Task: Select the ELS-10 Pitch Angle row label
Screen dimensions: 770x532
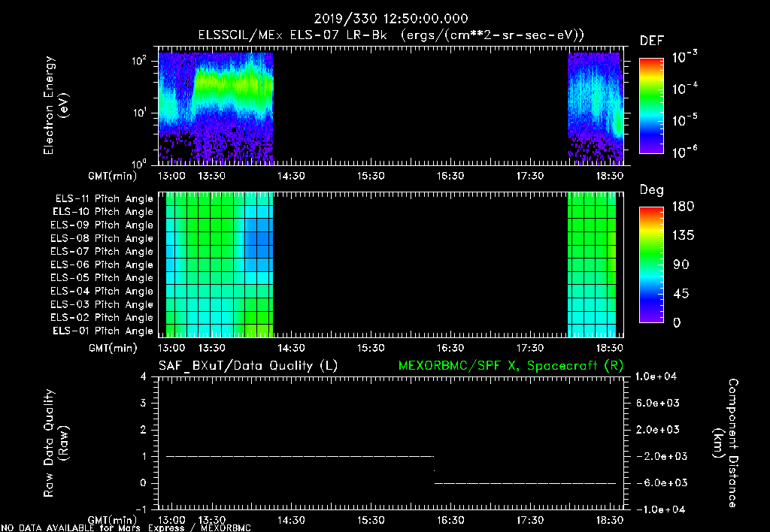Action: coord(103,212)
